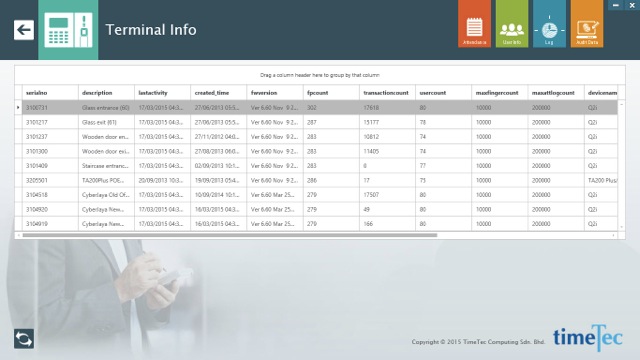
Task: Click the vertical scroll down arrow
Action: tap(622, 227)
